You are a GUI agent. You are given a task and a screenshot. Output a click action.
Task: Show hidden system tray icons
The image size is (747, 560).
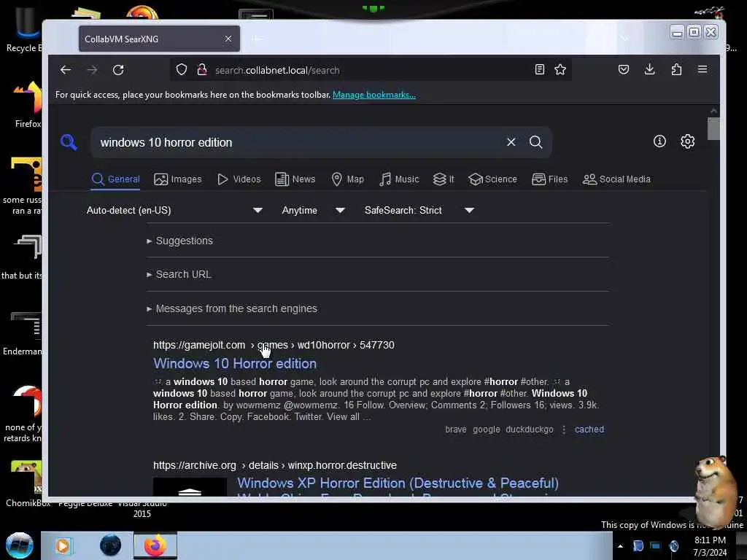620,546
